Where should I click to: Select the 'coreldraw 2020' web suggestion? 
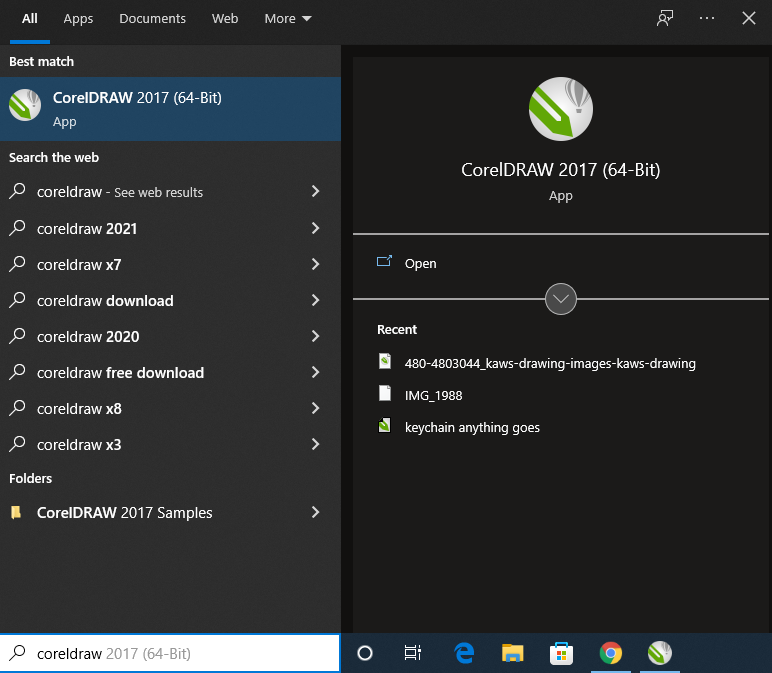170,336
